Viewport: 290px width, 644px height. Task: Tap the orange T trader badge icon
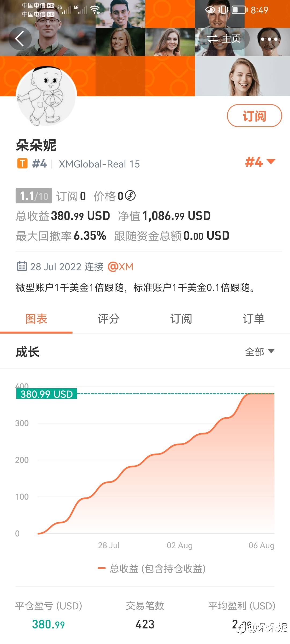(x=22, y=163)
